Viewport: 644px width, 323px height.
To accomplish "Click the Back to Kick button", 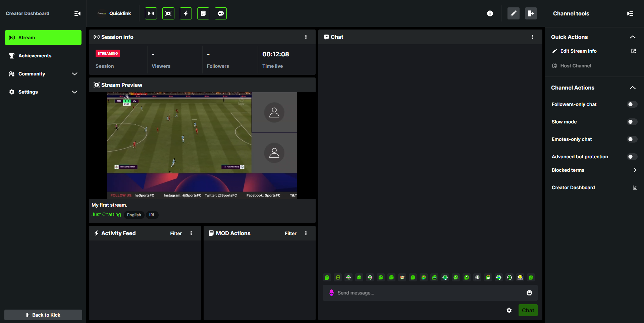I will 43,315.
